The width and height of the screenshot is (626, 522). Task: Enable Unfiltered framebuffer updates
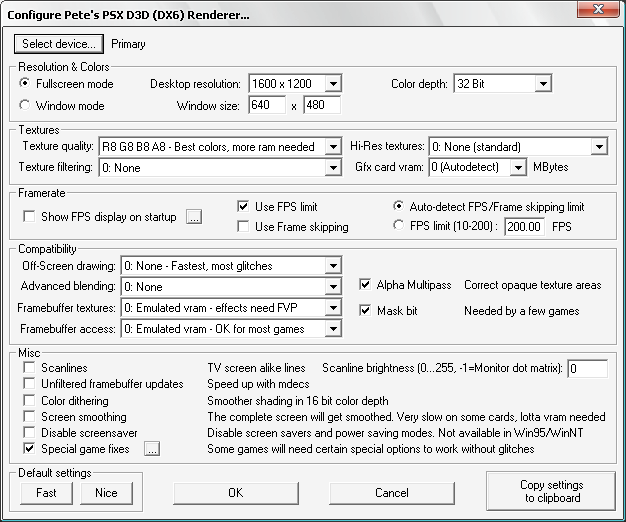pos(29,384)
